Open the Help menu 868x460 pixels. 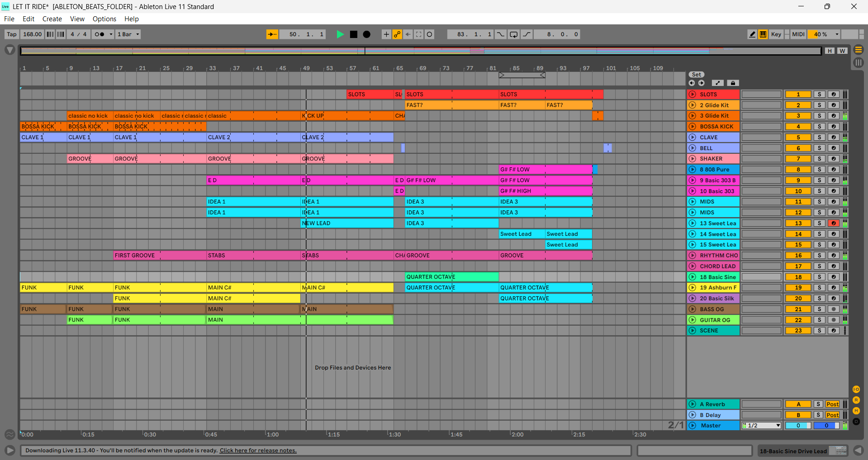coord(132,19)
